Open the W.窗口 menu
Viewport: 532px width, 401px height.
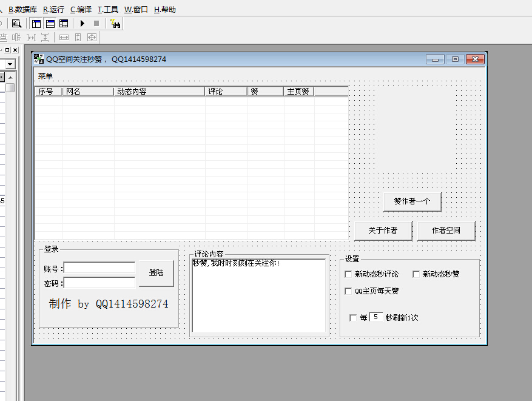[136, 10]
